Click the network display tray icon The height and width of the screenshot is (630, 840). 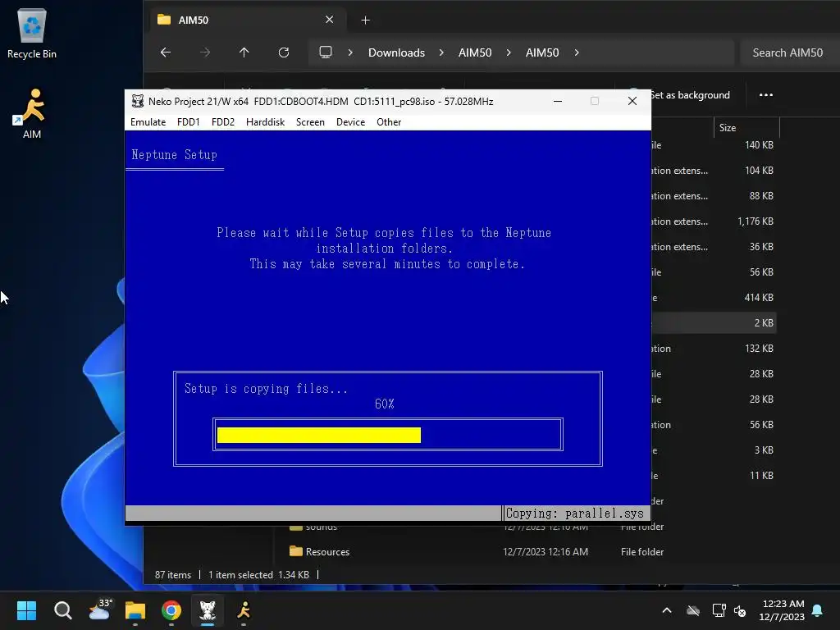(719, 610)
